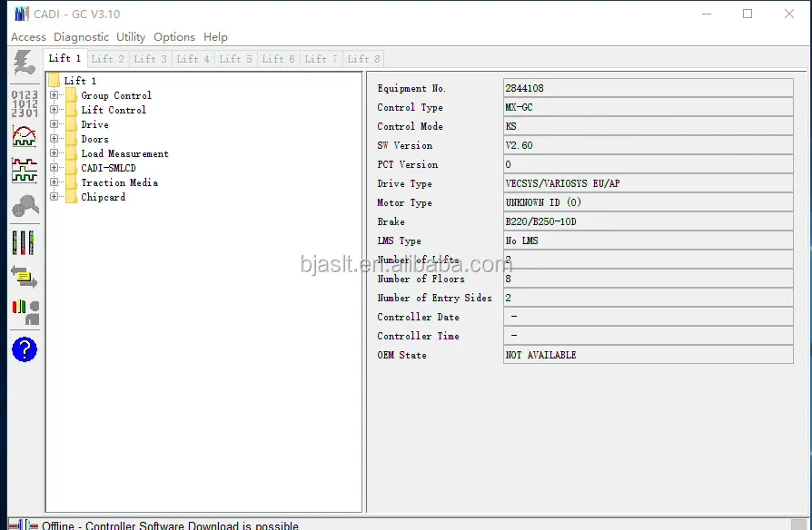The image size is (812, 530).
Task: Open the Options menu
Action: coord(173,37)
